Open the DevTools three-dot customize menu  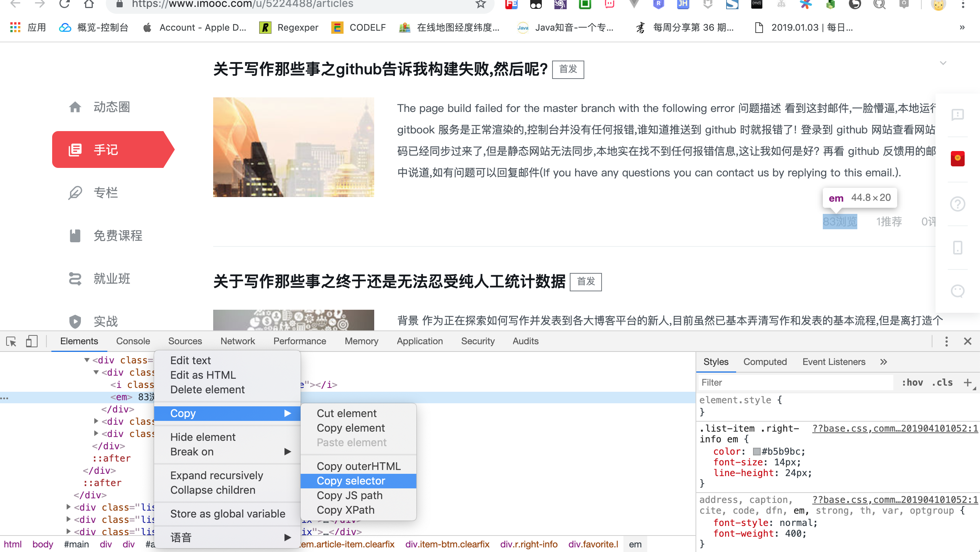coord(946,341)
